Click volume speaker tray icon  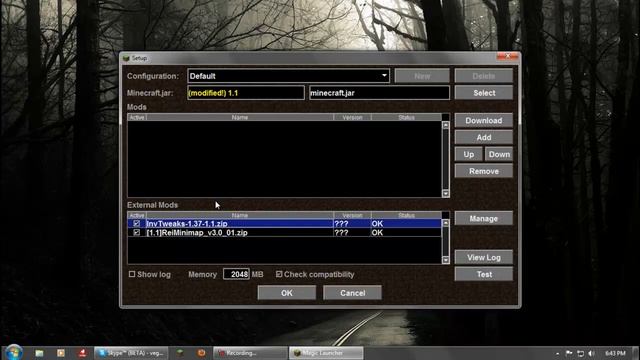pos(591,353)
